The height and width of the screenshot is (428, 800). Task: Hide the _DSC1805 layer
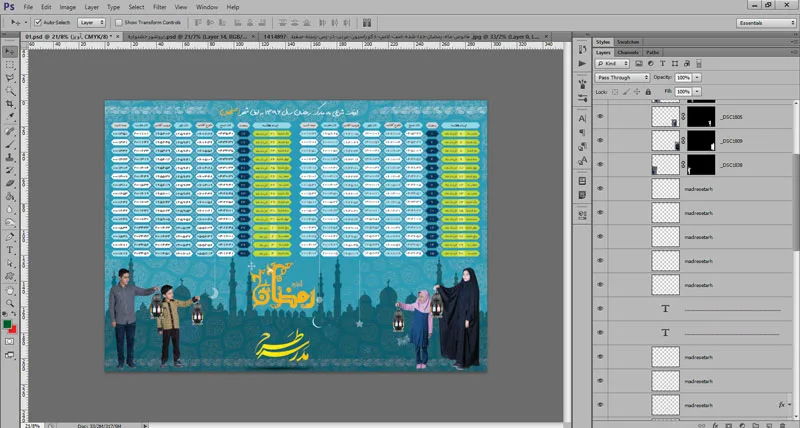coord(600,117)
